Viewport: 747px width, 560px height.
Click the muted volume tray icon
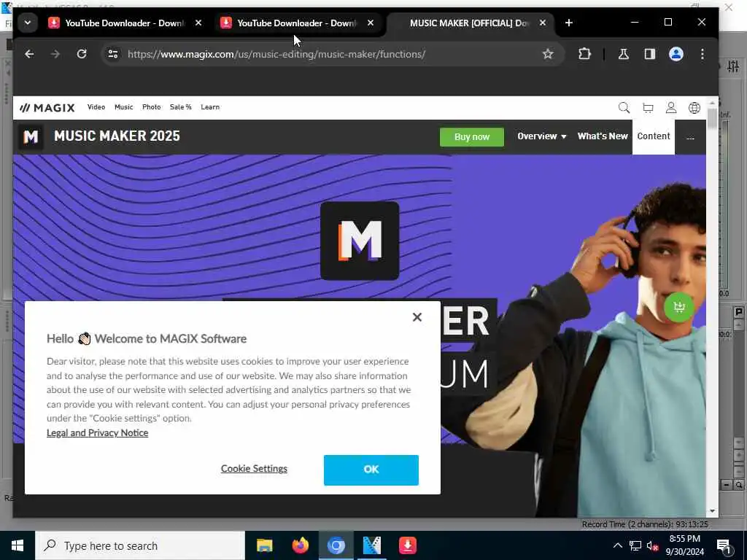tap(652, 545)
